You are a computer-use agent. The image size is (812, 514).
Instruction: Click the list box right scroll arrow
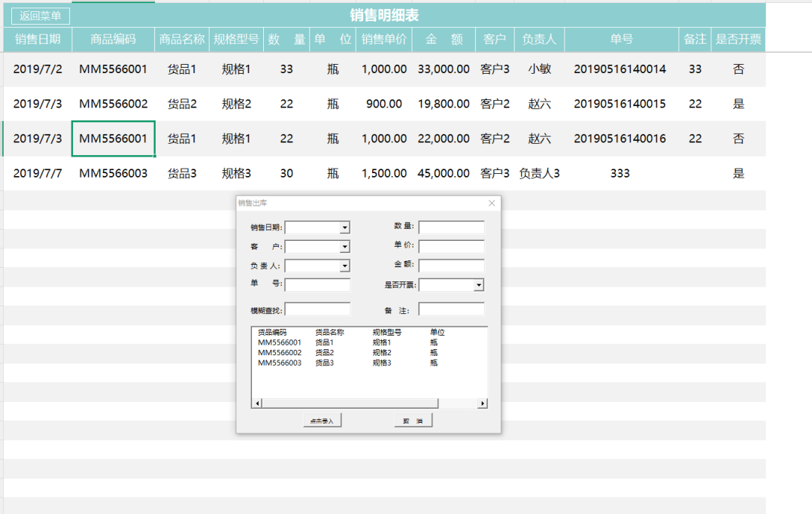tap(482, 403)
